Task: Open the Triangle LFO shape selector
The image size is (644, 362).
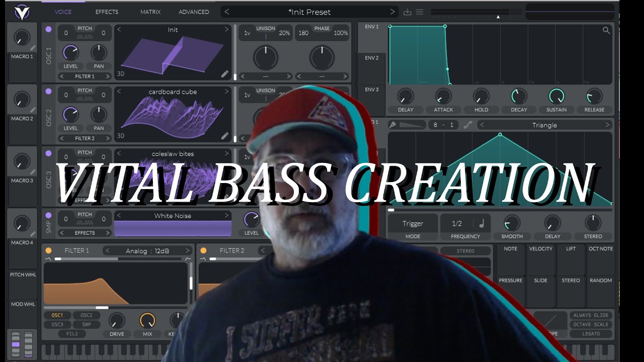Action: (x=544, y=125)
